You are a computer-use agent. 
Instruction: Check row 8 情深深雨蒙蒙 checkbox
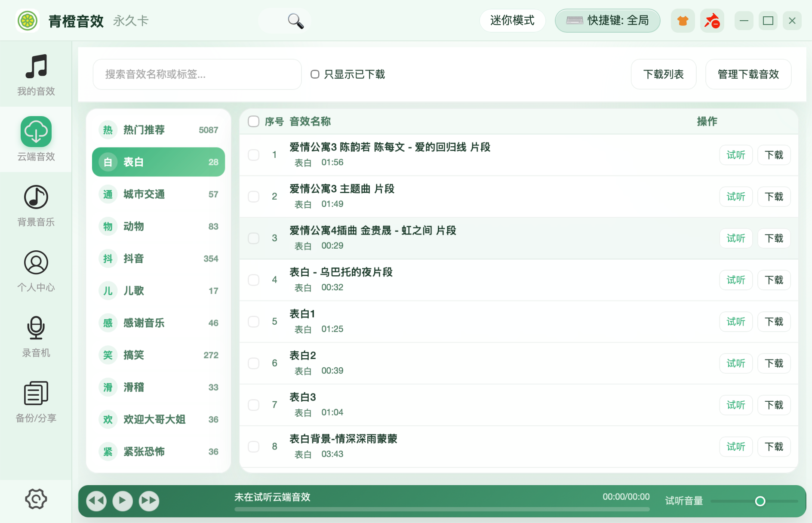pos(254,447)
